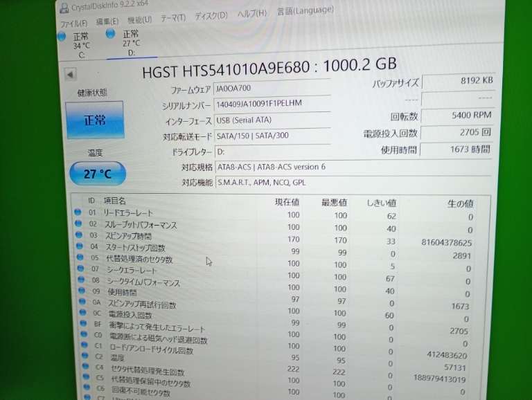The image size is (532, 400).
Task: Select the スタート/ストップ回数 row name
Action: [135, 248]
